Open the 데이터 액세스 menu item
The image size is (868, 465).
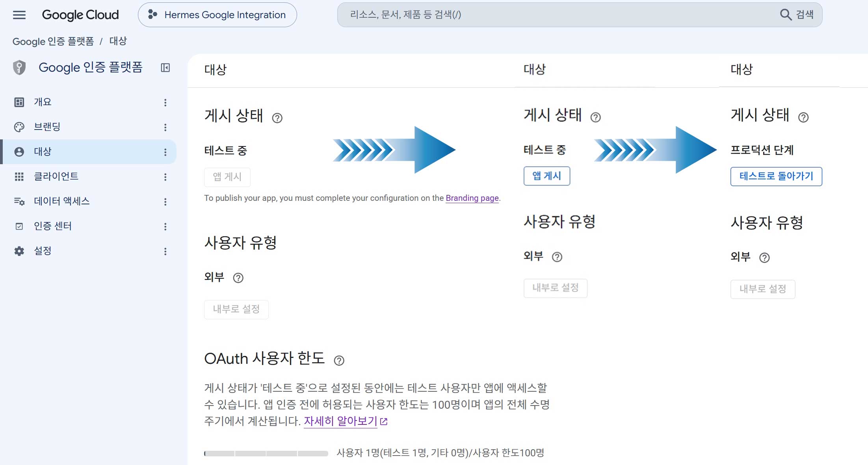pyautogui.click(x=89, y=202)
